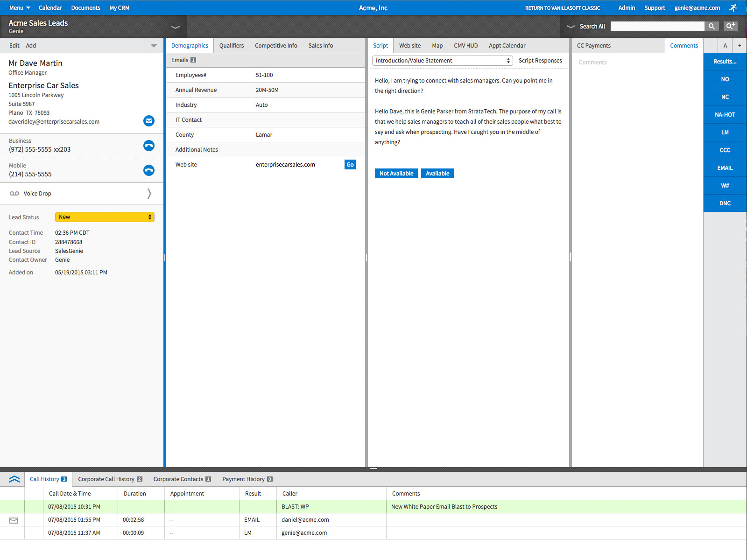Click the DNC result button
This screenshot has height=560, width=747.
coord(724,203)
